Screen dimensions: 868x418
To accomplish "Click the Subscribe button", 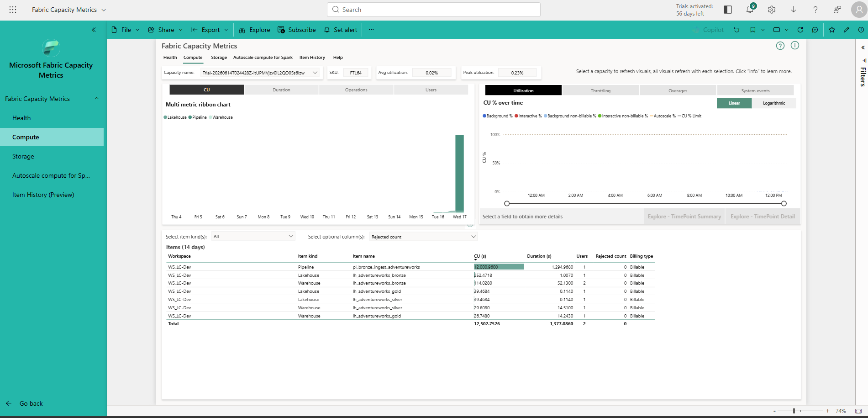I will coord(297,30).
